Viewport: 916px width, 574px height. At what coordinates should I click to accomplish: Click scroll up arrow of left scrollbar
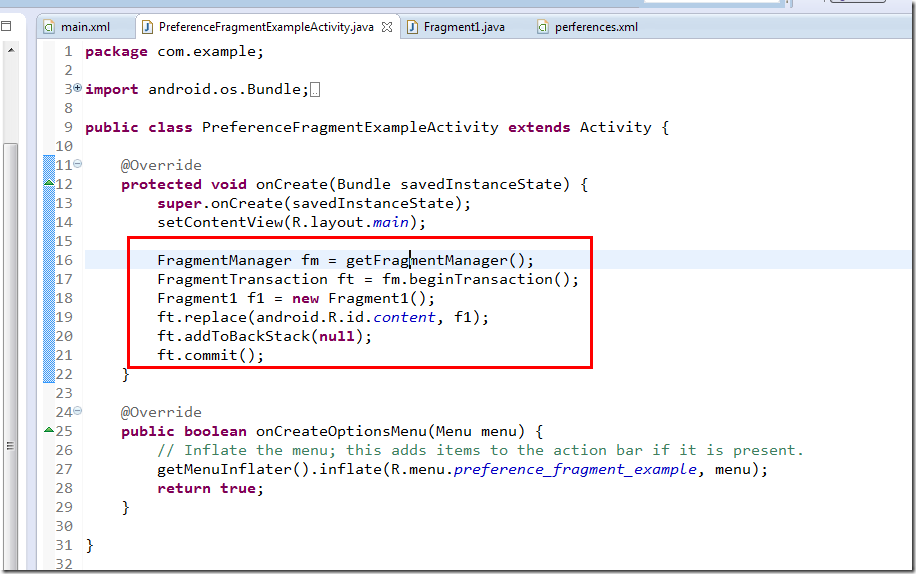tap(11, 51)
